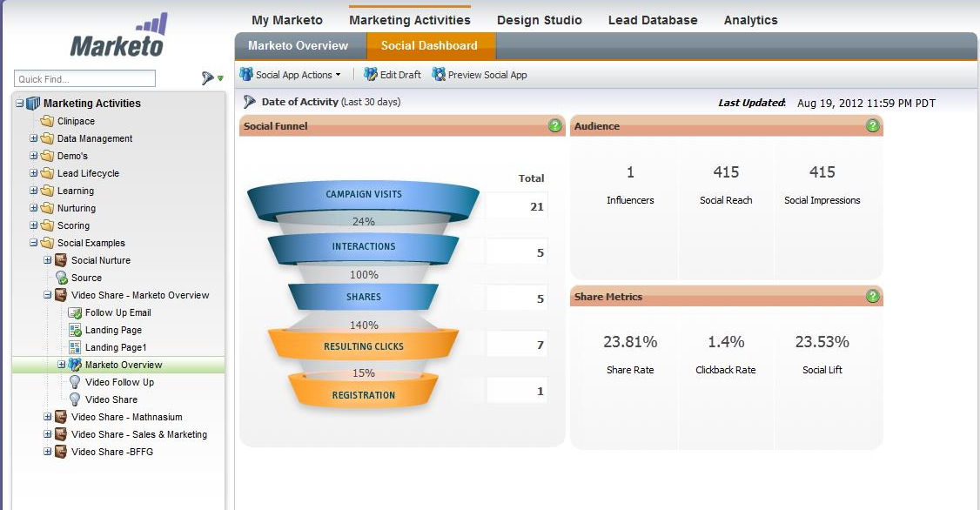Go to the Lead Database section
This screenshot has width=980, height=510.
click(x=653, y=20)
